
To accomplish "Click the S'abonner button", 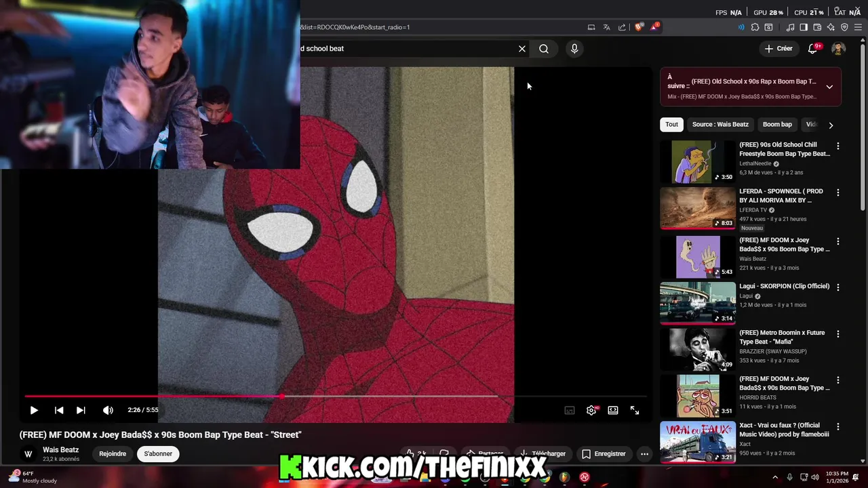I will [158, 454].
